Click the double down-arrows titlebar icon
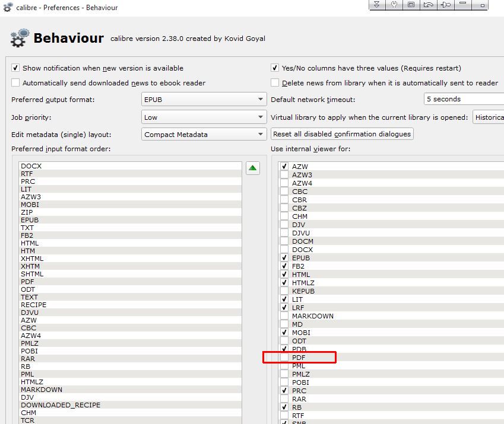 377,5
